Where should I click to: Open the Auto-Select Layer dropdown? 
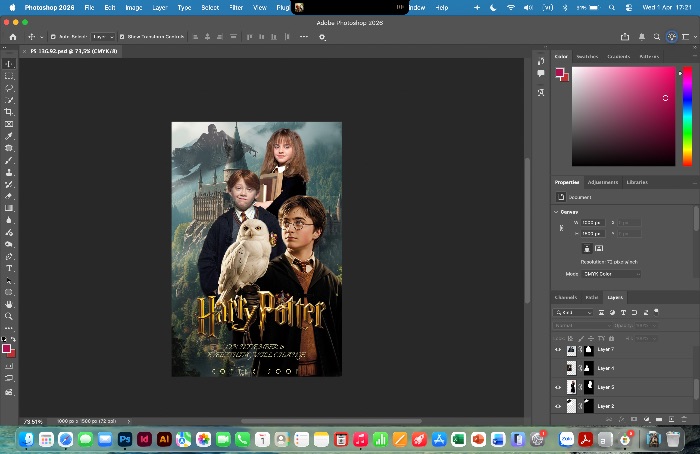pos(103,37)
